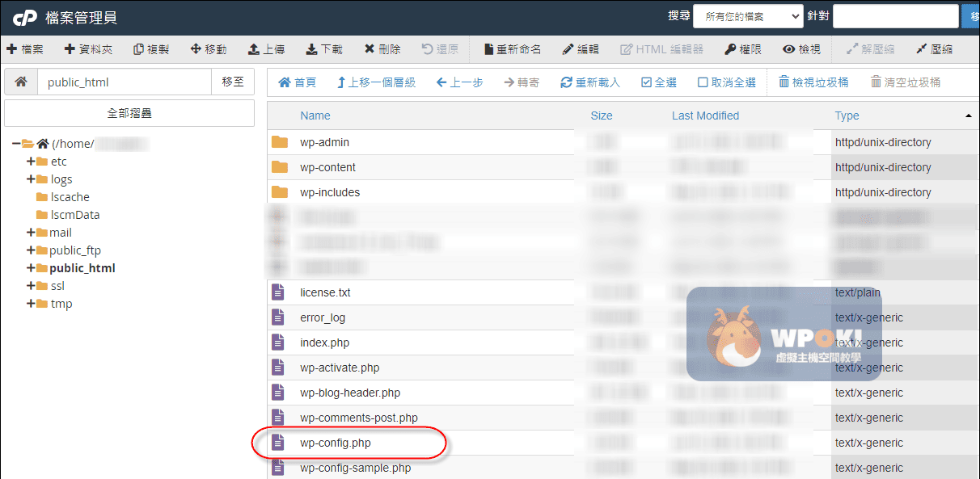Expand the etc folder in tree

(x=31, y=162)
